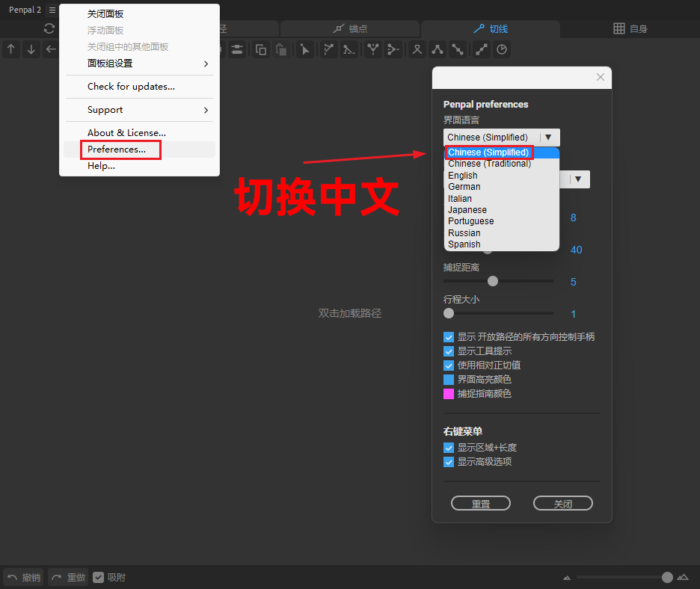
Task: Close the preferences dialog with X
Action: [601, 77]
